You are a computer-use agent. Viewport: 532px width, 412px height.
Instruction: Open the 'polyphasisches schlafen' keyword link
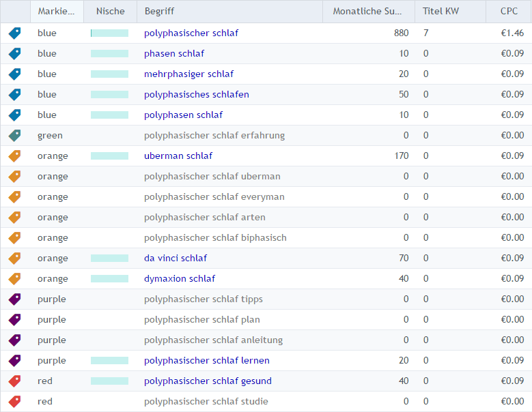196,95
